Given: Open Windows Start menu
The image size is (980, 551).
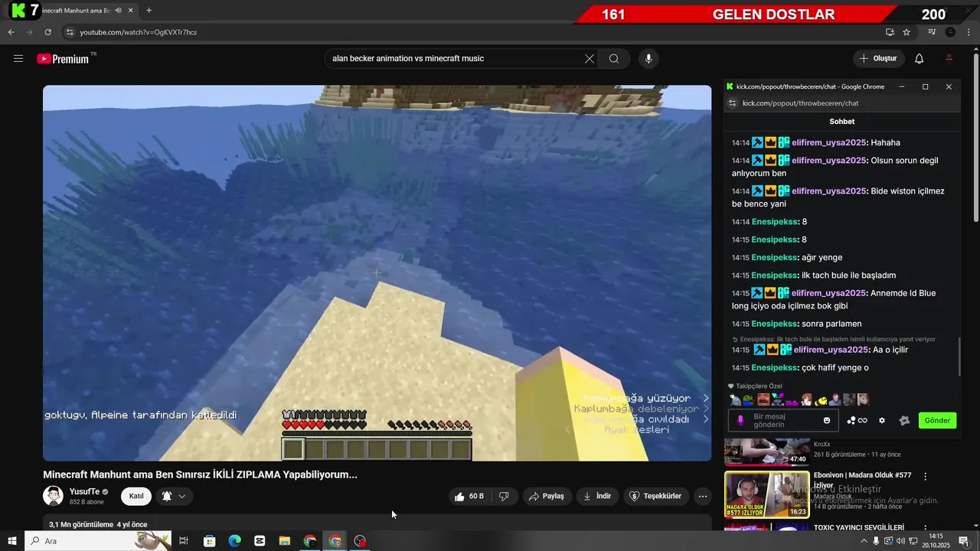Looking at the screenshot, I should pyautogui.click(x=12, y=541).
